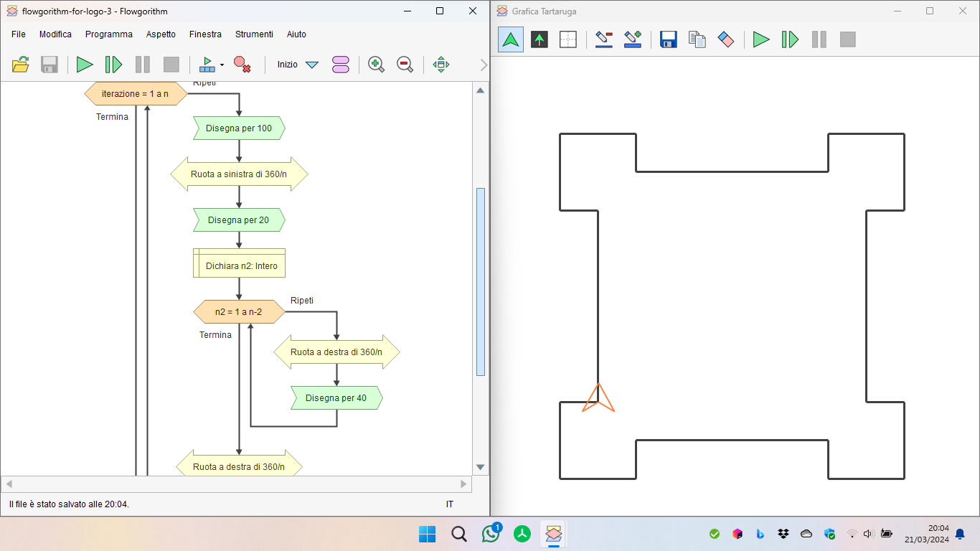Open the run speed dropdown arrow
The height and width of the screenshot is (551, 980).
tap(222, 65)
